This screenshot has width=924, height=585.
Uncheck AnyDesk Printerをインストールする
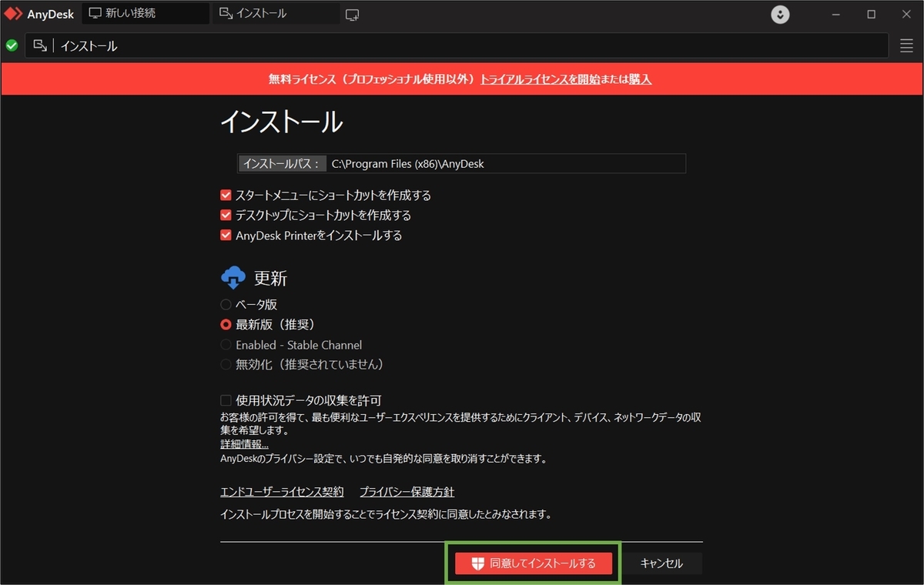pyautogui.click(x=226, y=236)
